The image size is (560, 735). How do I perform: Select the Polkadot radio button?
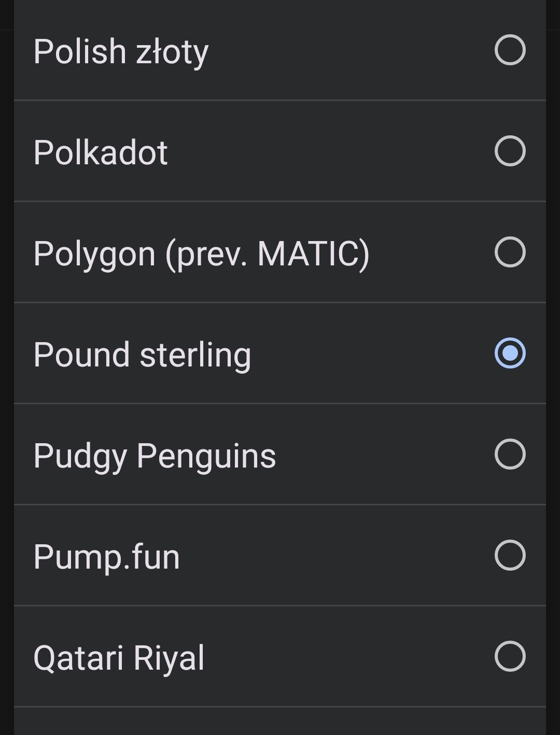pos(510,151)
